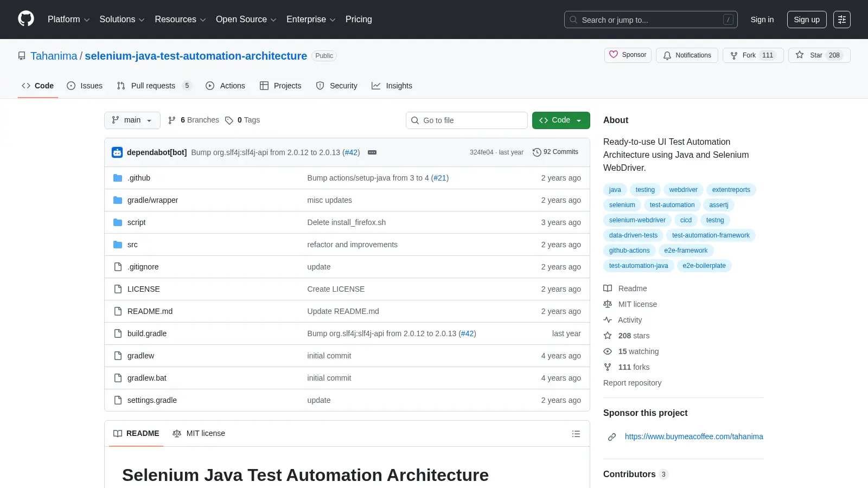Open the main branch selector dropdown
The width and height of the screenshot is (868, 488).
point(132,120)
